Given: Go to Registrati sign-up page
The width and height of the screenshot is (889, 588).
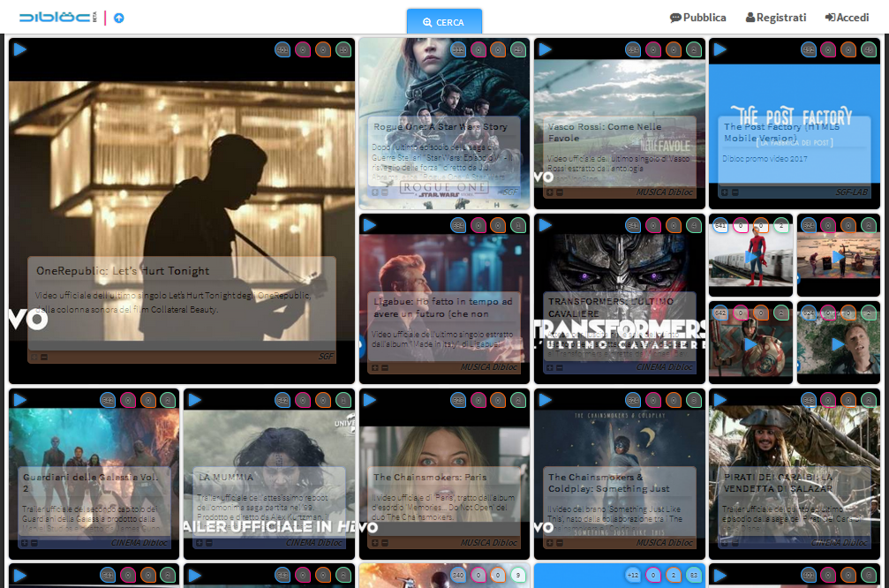Looking at the screenshot, I should click(x=776, y=18).
